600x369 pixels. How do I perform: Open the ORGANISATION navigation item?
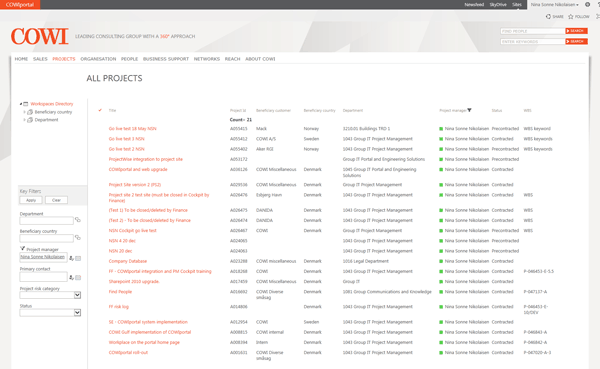[98, 59]
